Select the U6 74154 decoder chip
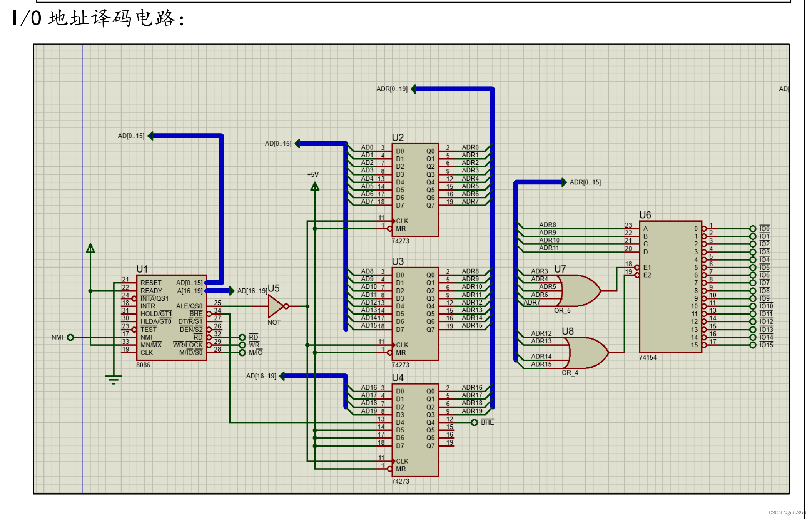The image size is (812, 519). [670, 287]
